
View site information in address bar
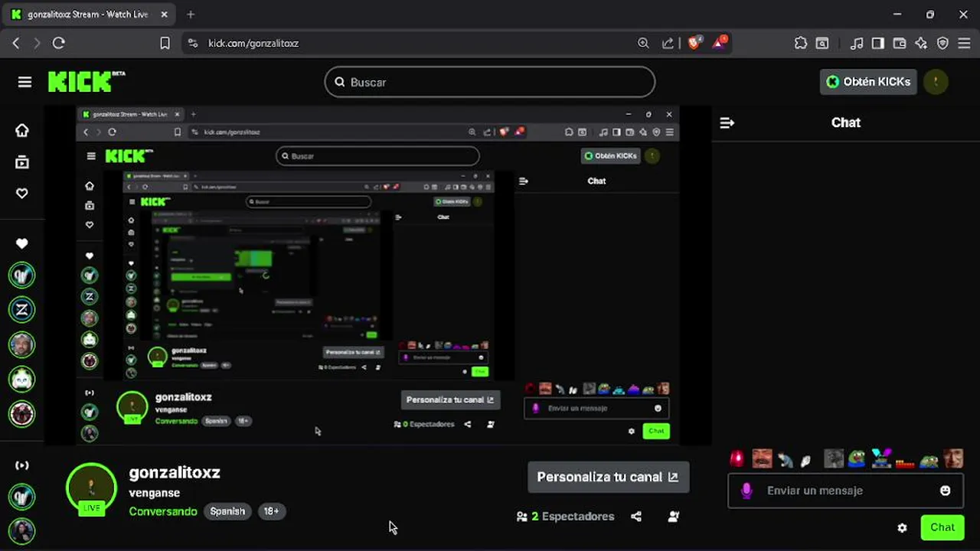point(192,43)
